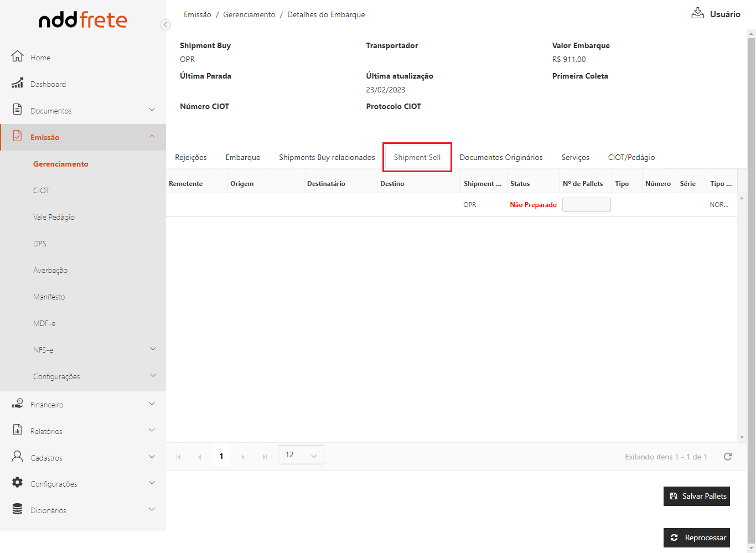
Task: Switch to the Rejeições tab
Action: pos(191,158)
